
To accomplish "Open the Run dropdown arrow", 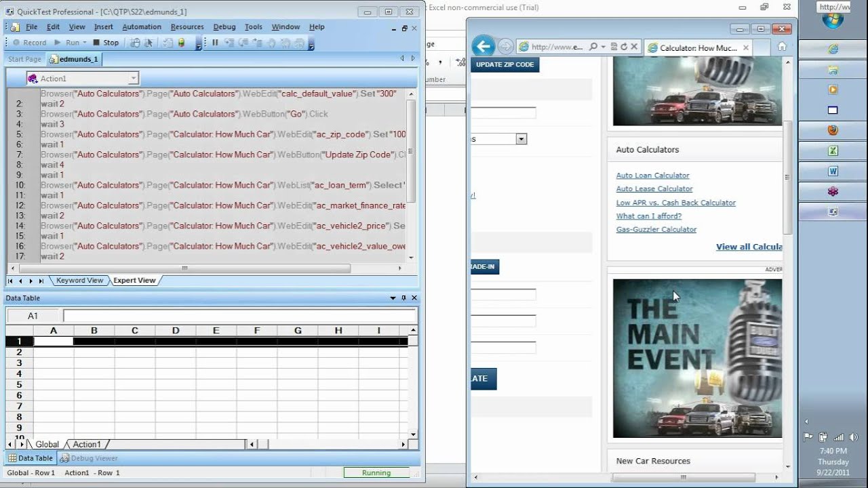I will click(x=85, y=43).
